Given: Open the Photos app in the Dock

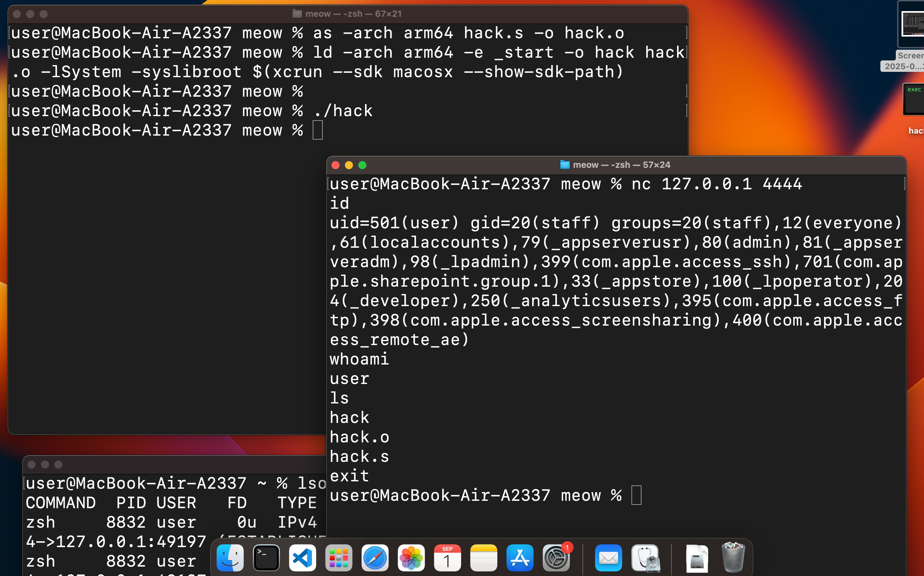Looking at the screenshot, I should [x=411, y=558].
